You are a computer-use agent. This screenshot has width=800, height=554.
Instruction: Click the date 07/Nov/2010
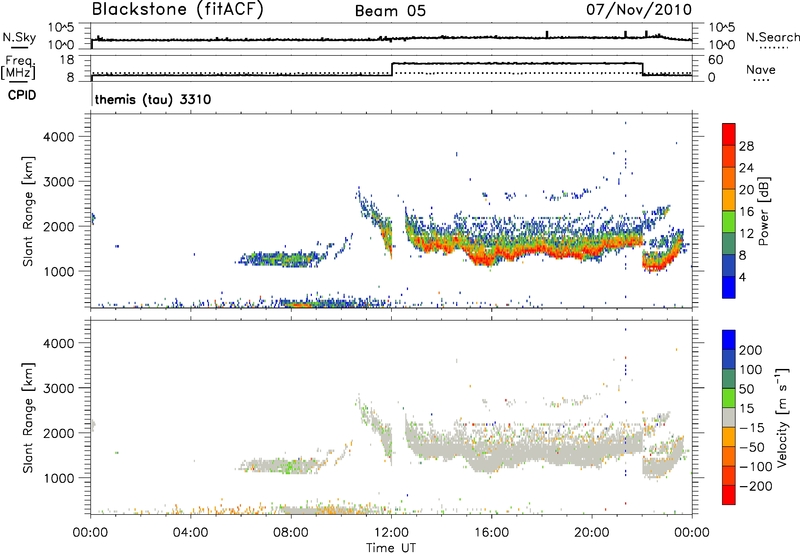[x=639, y=10]
